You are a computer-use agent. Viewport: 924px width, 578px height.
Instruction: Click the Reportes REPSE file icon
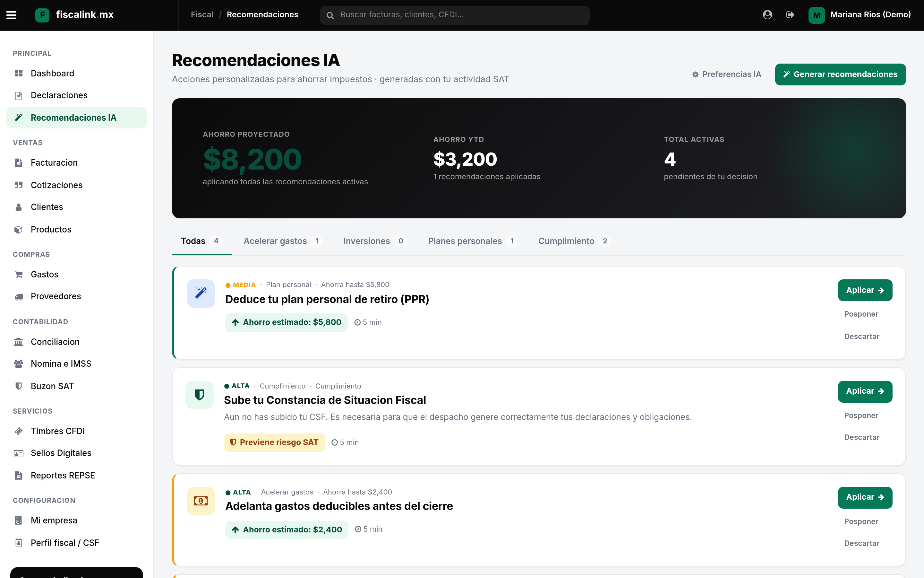pyautogui.click(x=18, y=476)
